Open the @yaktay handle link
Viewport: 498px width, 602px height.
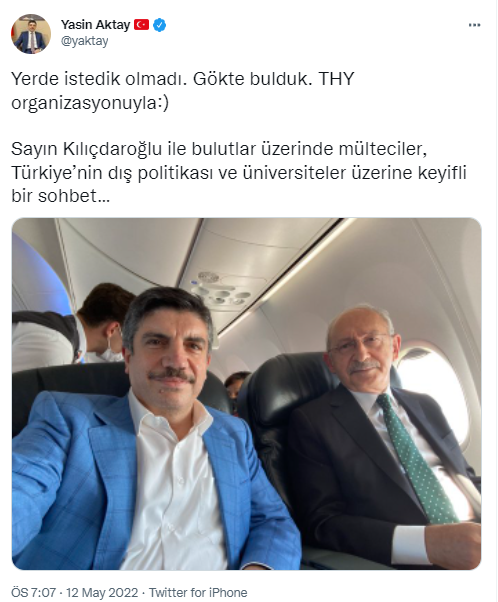pyautogui.click(x=84, y=41)
